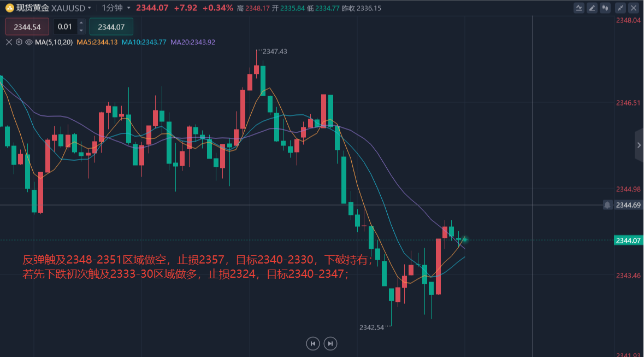Open the indicators line-chart icon
This screenshot has width=644, height=357.
pos(579,8)
